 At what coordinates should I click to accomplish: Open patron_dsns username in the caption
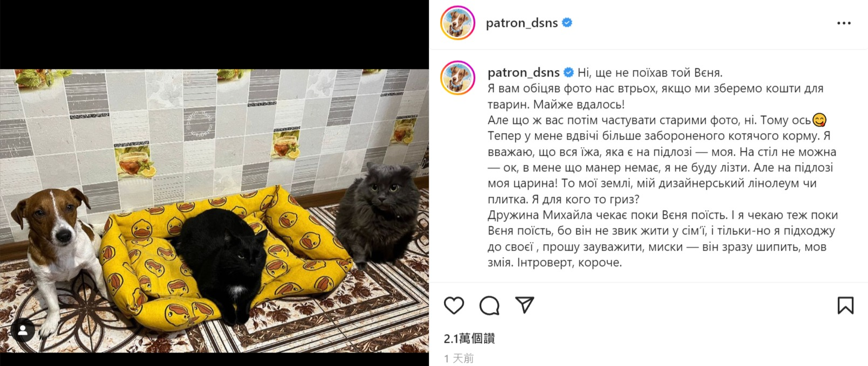(523, 73)
